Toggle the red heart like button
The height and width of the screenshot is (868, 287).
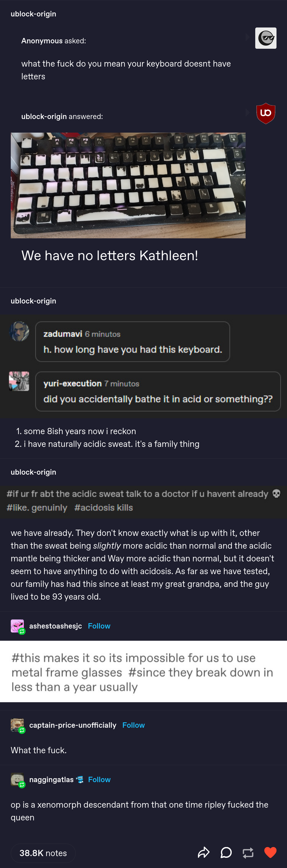pyautogui.click(x=270, y=852)
